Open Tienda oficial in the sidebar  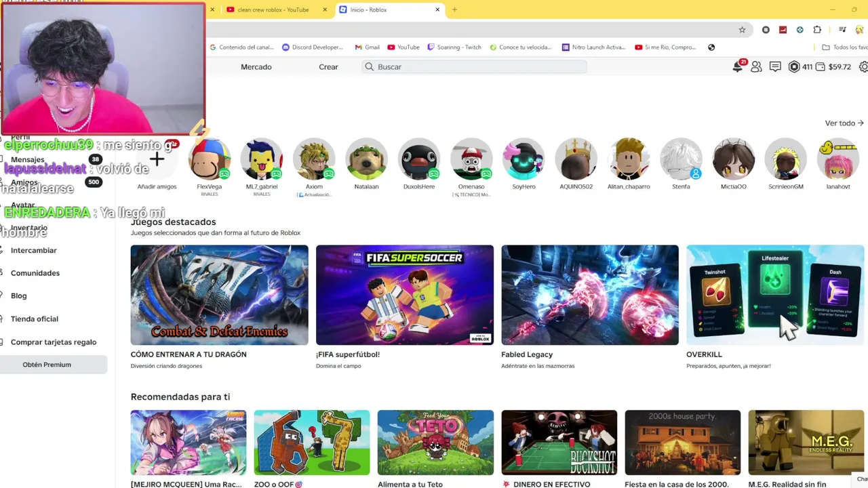click(35, 319)
